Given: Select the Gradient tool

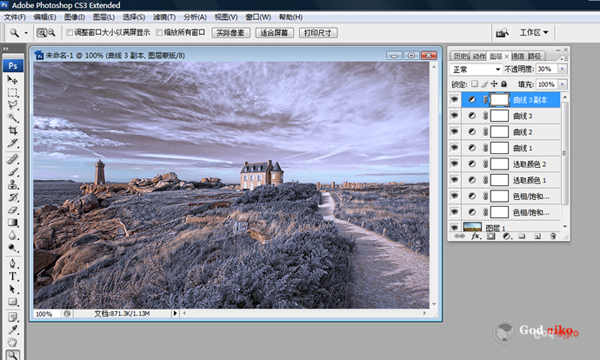Looking at the screenshot, I should click(12, 223).
